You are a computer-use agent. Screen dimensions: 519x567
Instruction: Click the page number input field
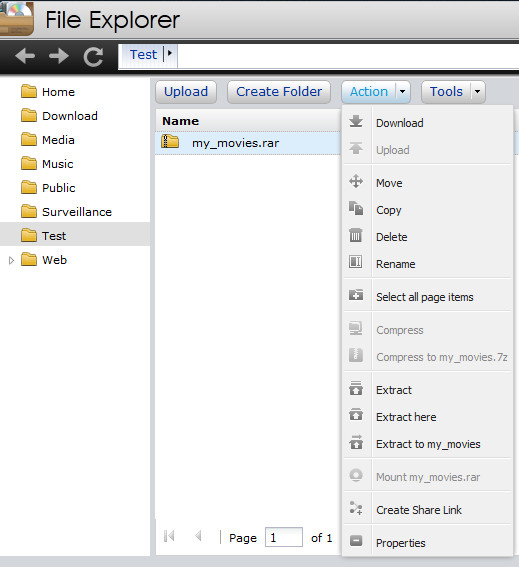pyautogui.click(x=284, y=537)
